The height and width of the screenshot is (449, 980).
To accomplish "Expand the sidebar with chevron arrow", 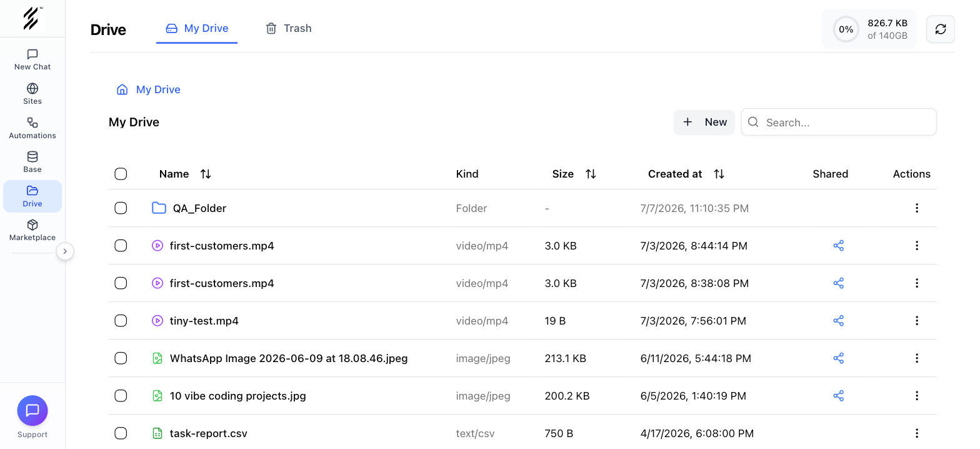I will coord(65,251).
